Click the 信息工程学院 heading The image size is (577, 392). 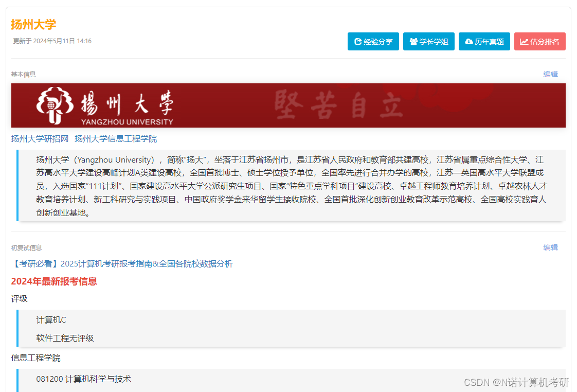35,358
